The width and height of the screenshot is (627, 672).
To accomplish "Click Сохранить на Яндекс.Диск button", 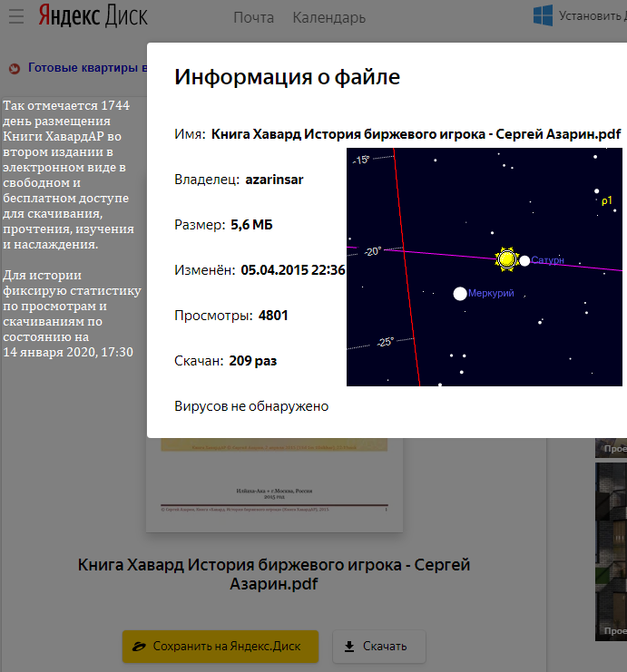I will click(x=220, y=646).
